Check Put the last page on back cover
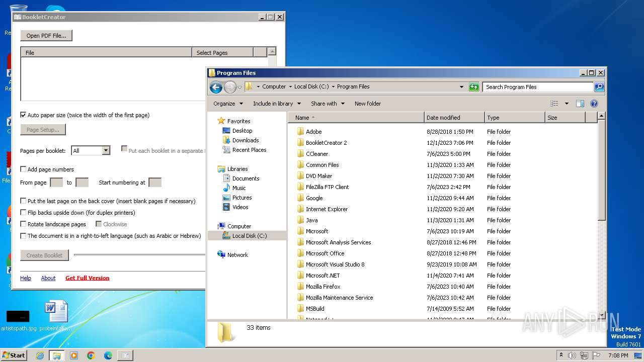 (x=23, y=201)
